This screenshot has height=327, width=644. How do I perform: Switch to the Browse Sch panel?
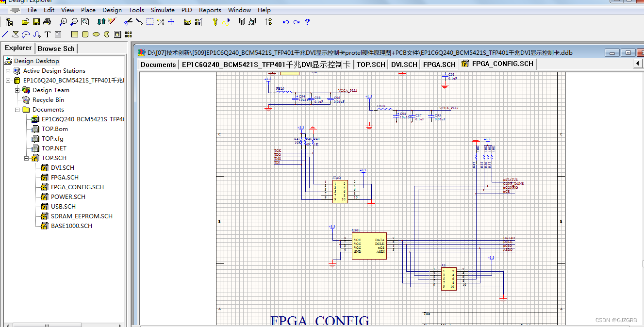pyautogui.click(x=56, y=48)
